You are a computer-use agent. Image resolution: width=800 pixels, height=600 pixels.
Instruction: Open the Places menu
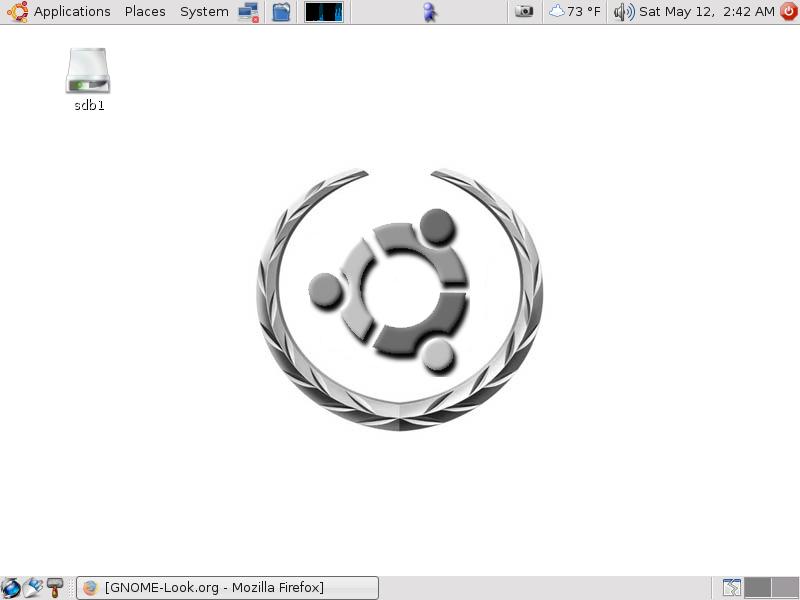point(145,11)
